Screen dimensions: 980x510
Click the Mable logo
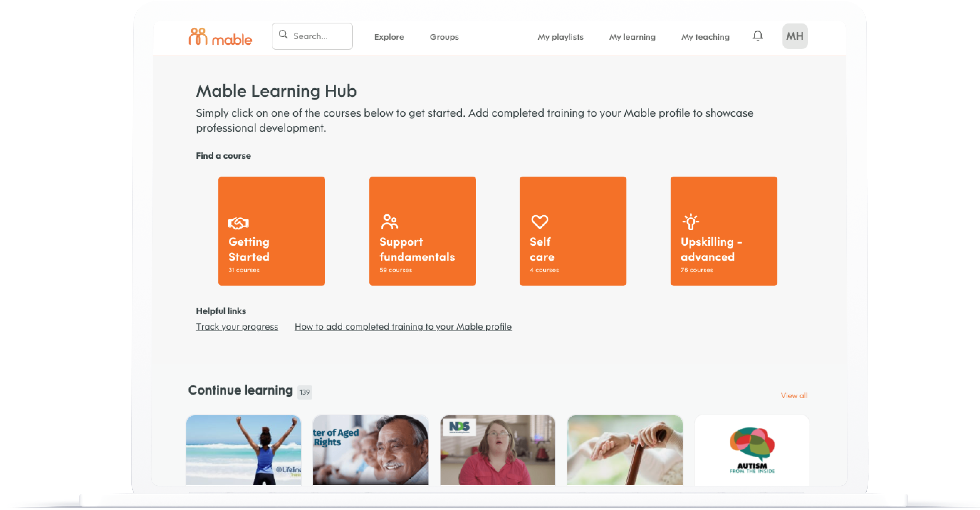220,37
